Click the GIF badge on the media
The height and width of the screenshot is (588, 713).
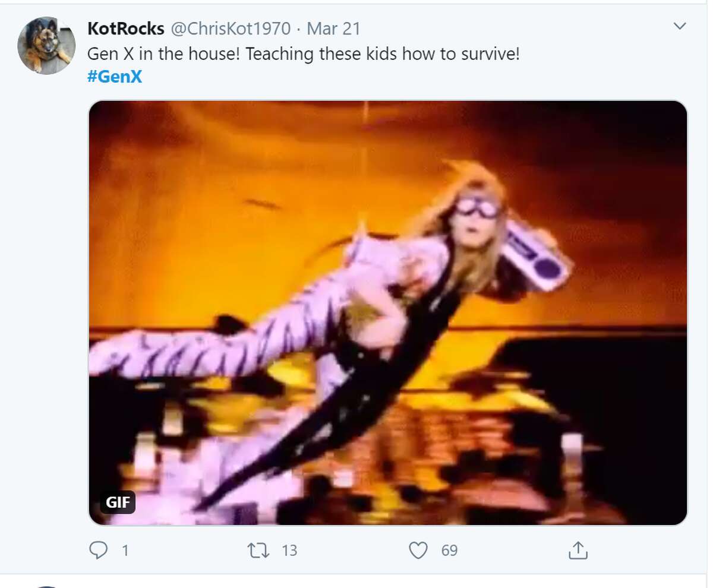[x=118, y=502]
